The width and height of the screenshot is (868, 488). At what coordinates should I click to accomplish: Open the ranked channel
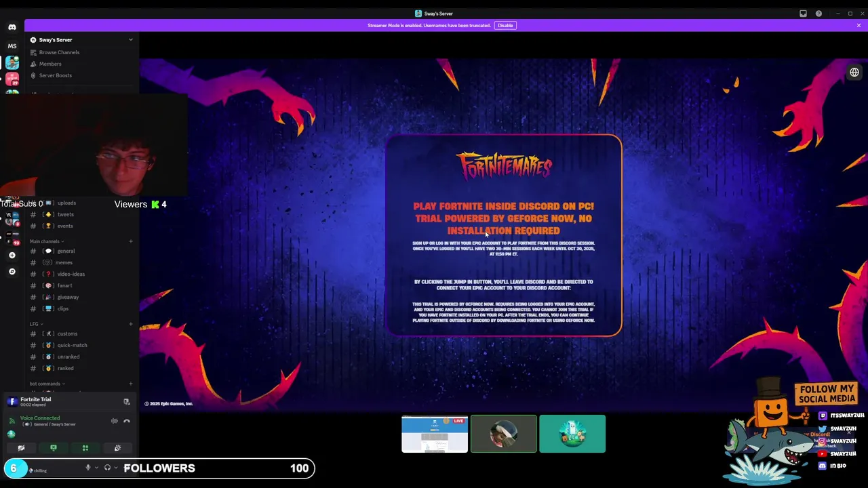coord(81,368)
